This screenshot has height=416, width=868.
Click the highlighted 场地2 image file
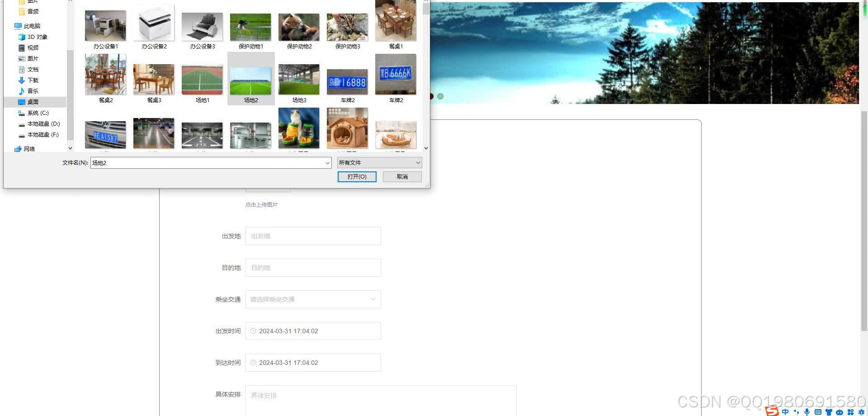250,79
